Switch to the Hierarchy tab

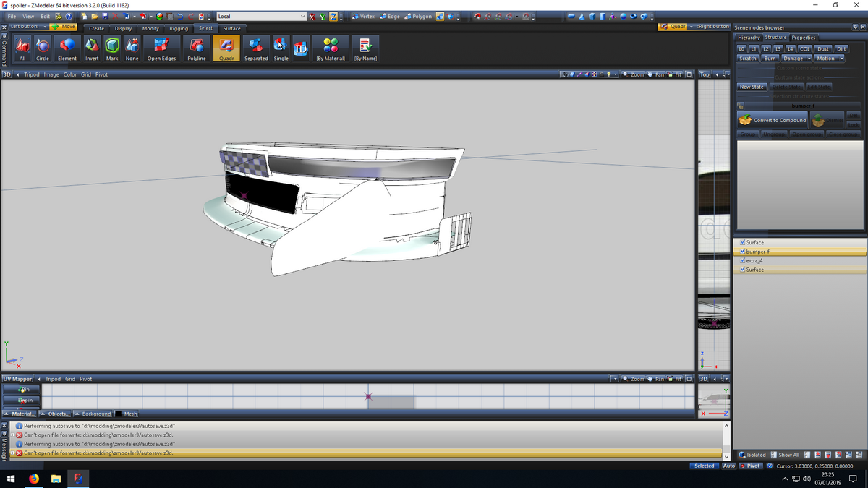click(x=749, y=38)
